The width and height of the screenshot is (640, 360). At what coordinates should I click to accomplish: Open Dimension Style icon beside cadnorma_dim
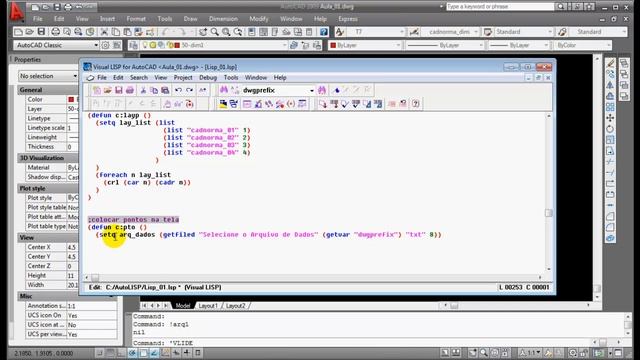414,32
